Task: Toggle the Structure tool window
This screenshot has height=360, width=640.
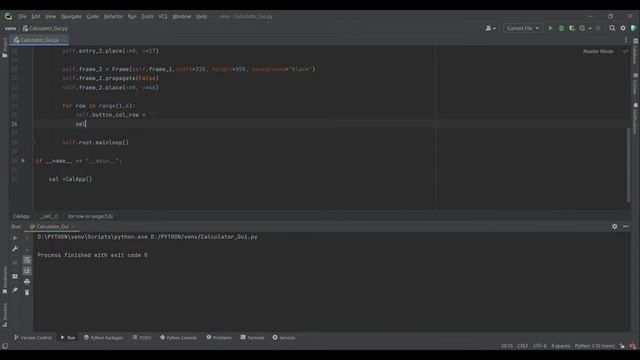Action: coord(4,315)
